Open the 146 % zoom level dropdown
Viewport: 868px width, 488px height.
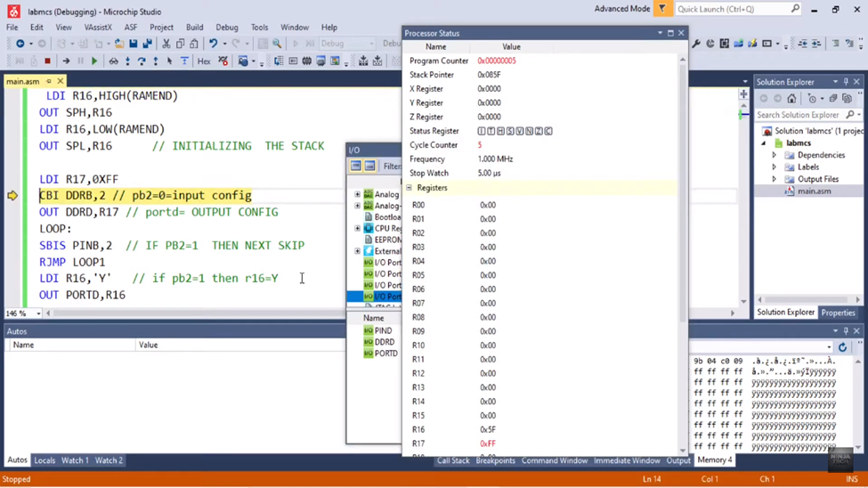coord(37,313)
